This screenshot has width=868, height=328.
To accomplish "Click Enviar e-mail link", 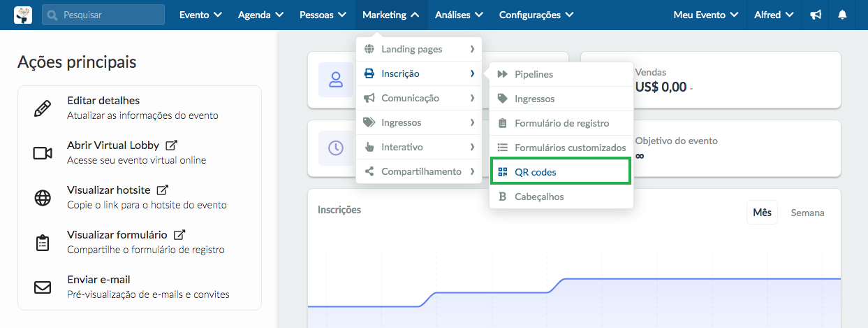I will [x=98, y=280].
